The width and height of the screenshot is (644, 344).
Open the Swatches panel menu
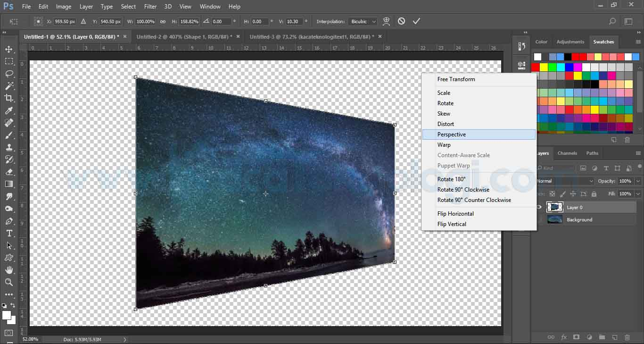tap(638, 42)
